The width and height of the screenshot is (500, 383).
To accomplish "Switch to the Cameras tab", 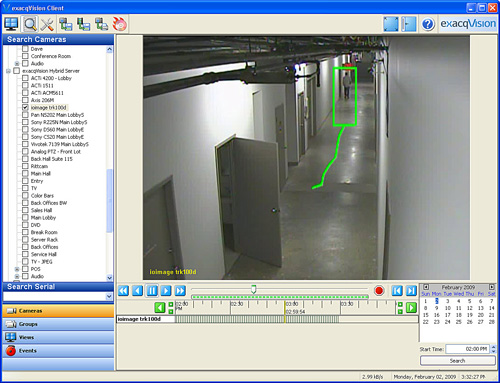I will [58, 311].
